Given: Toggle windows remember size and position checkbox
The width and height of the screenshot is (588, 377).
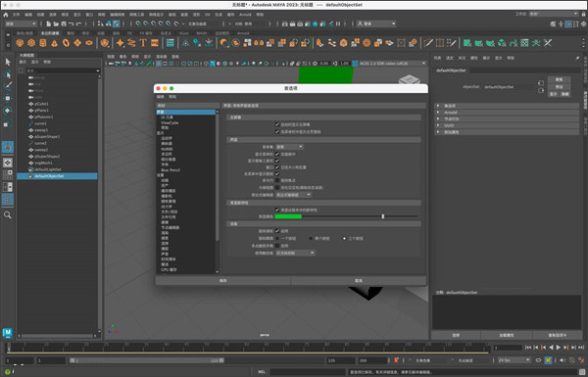Looking at the screenshot, I should (x=277, y=167).
